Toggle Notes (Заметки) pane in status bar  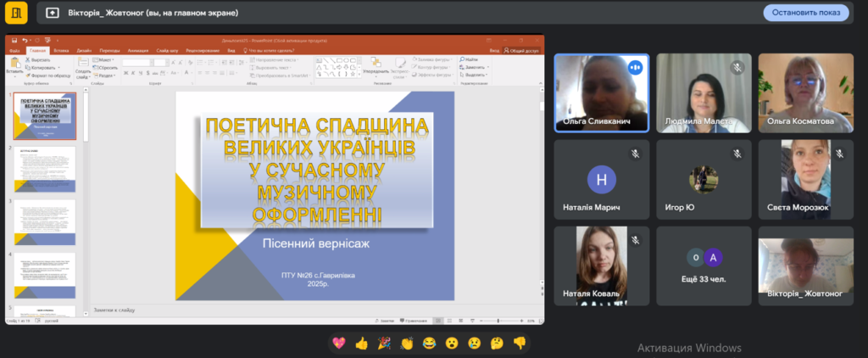tap(387, 321)
